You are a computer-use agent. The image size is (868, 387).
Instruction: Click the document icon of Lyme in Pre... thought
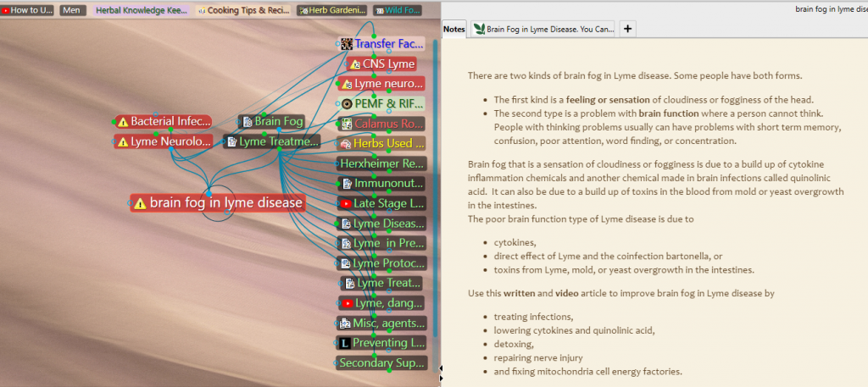tap(346, 243)
